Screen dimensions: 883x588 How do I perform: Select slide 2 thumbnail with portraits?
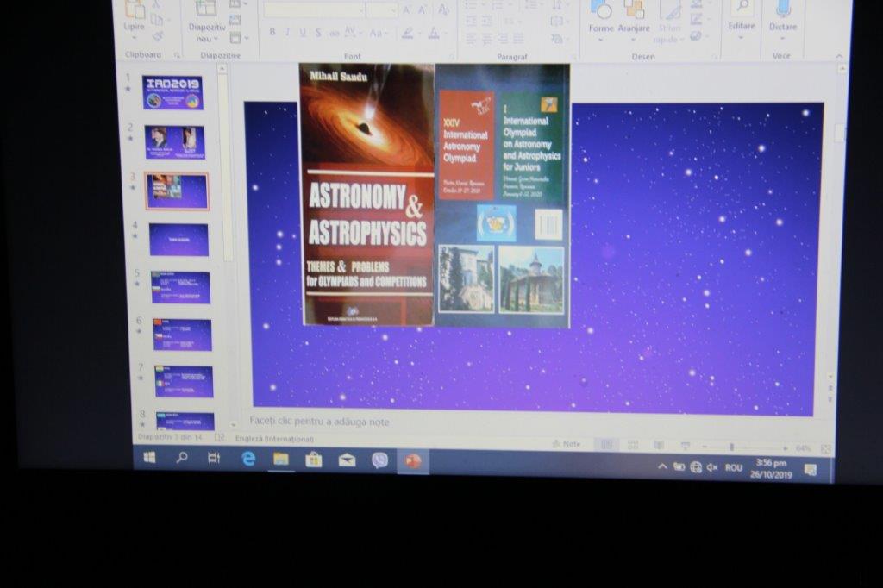coord(174,142)
